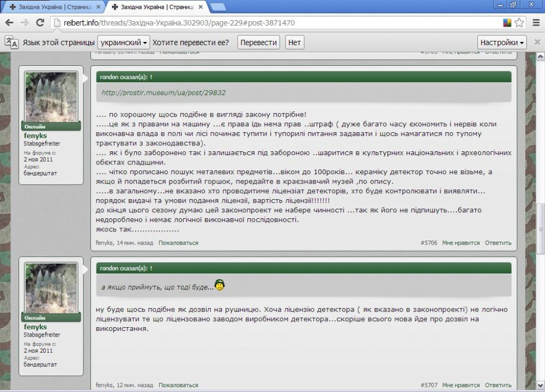
Task: Open a new tab with the new-tab button
Action: coord(219,7)
